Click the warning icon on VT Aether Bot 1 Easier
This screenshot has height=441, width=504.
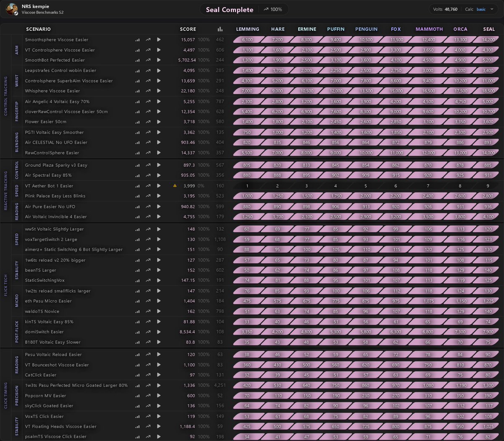(x=175, y=185)
